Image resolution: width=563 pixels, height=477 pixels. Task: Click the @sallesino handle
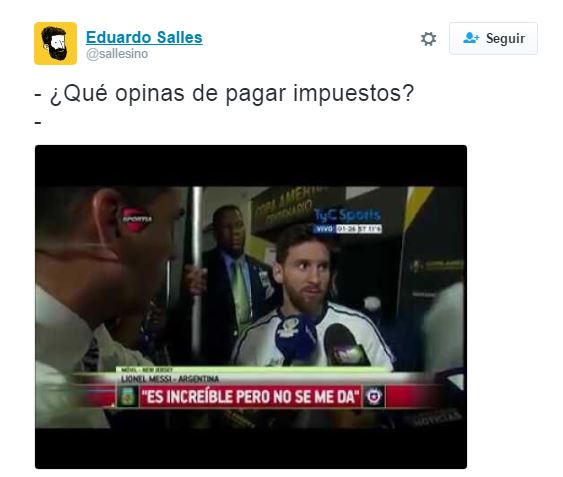117,54
